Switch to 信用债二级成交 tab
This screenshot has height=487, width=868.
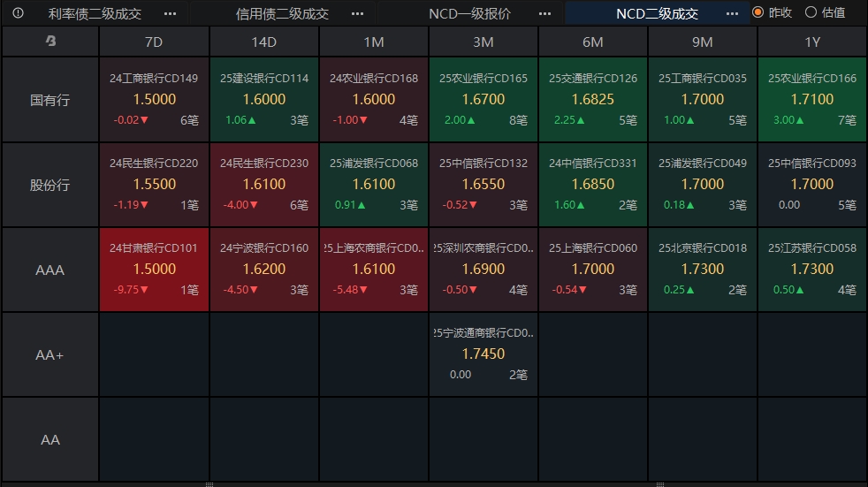coord(282,13)
